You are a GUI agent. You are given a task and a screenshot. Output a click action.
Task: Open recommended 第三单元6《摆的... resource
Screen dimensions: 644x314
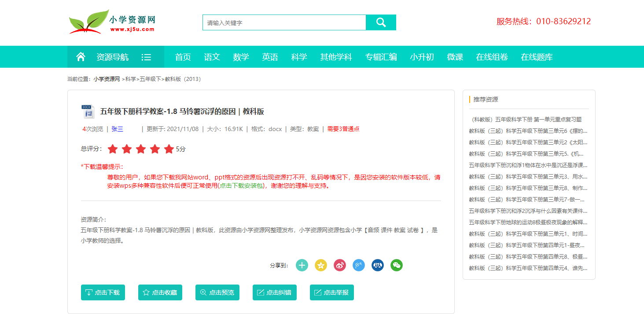tap(528, 131)
